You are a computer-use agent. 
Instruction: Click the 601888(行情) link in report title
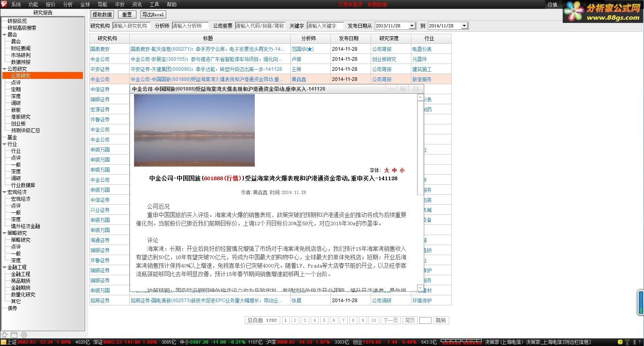[223, 178]
